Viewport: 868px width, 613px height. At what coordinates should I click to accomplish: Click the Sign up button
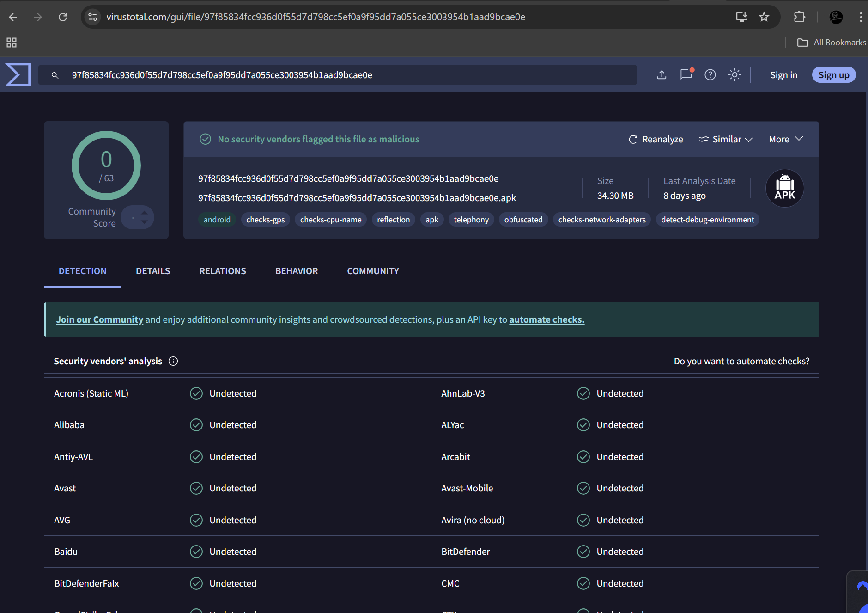834,75
